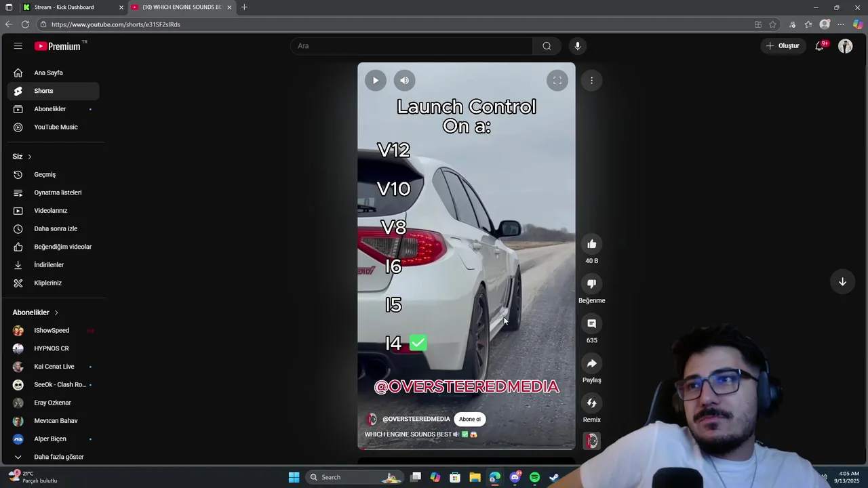Image resolution: width=868 pixels, height=488 pixels.
Task: Dislike the Short with thumbs down
Action: click(x=592, y=284)
